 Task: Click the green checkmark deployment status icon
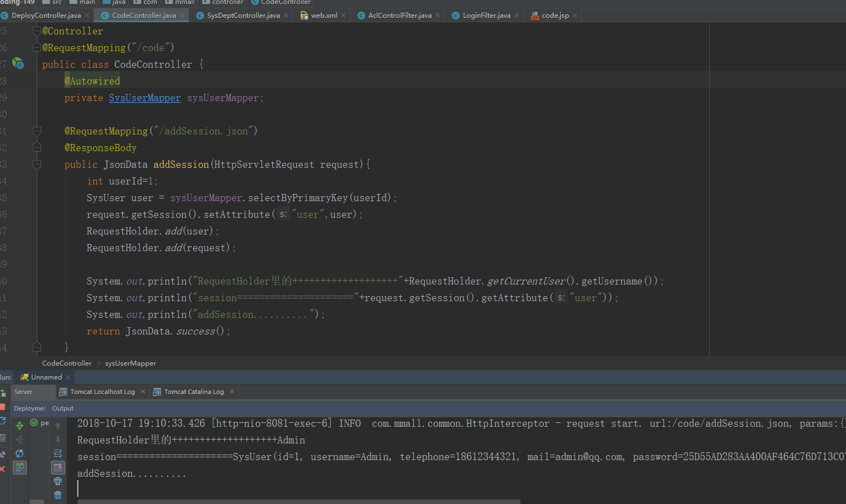pos(34,423)
